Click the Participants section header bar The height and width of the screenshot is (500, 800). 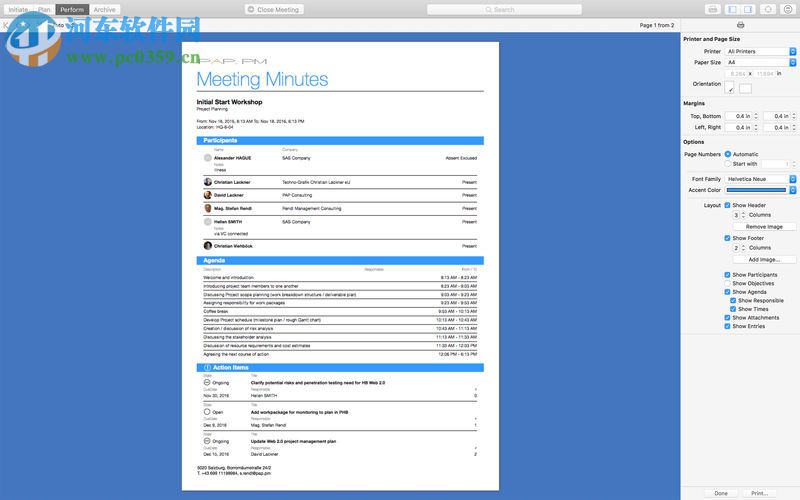coord(340,140)
